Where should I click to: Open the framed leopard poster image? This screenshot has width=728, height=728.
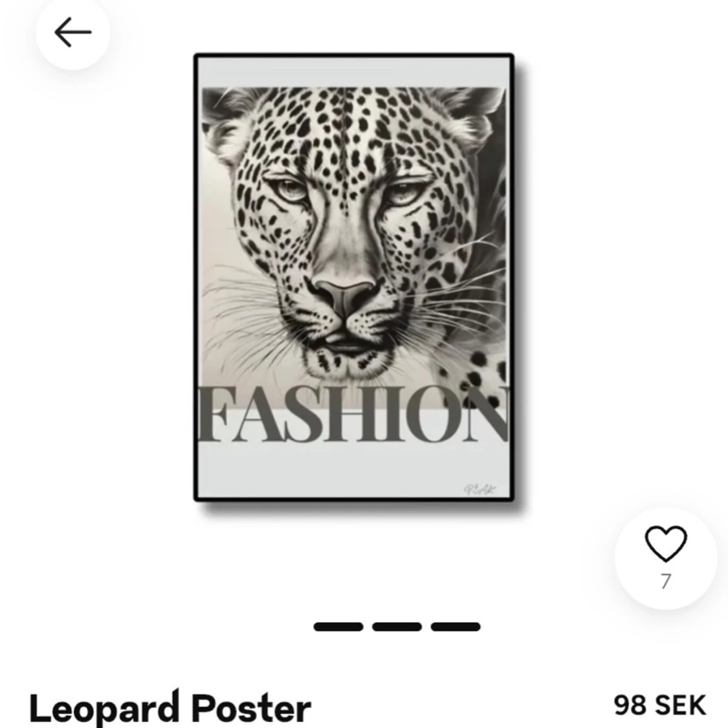[x=354, y=278]
